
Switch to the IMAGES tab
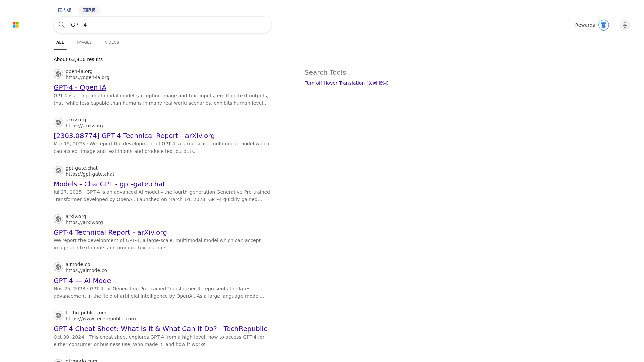point(84,42)
